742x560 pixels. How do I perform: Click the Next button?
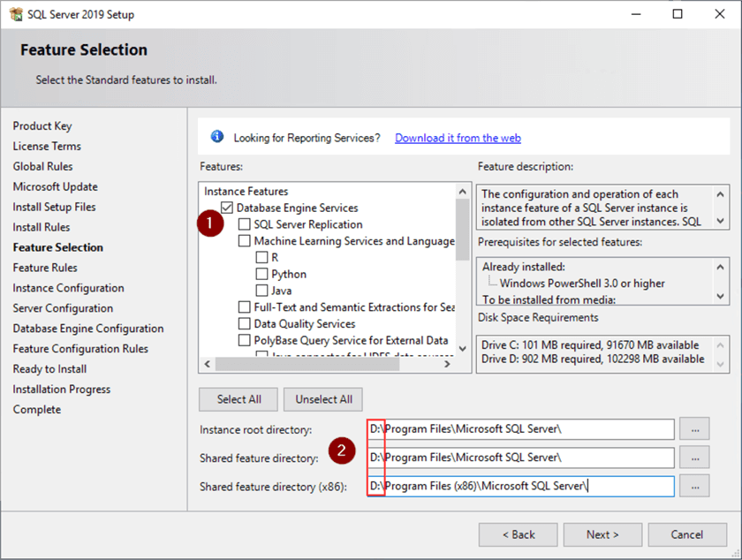click(x=602, y=534)
